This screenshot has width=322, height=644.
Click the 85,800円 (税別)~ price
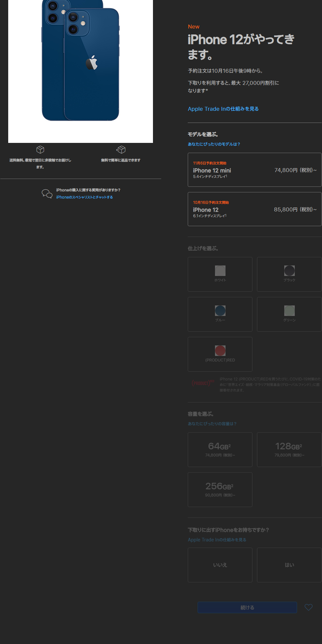pos(295,209)
